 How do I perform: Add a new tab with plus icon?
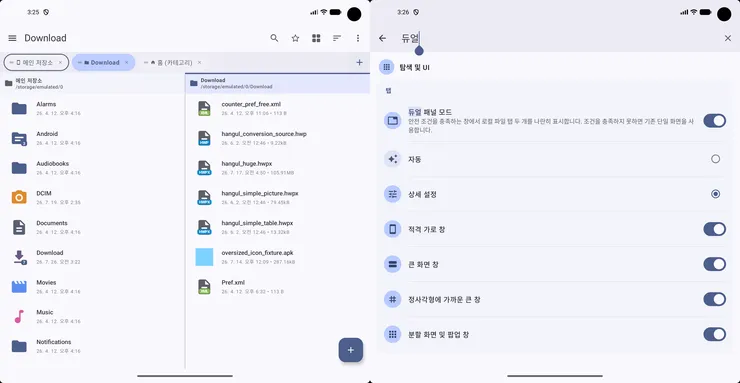click(359, 62)
